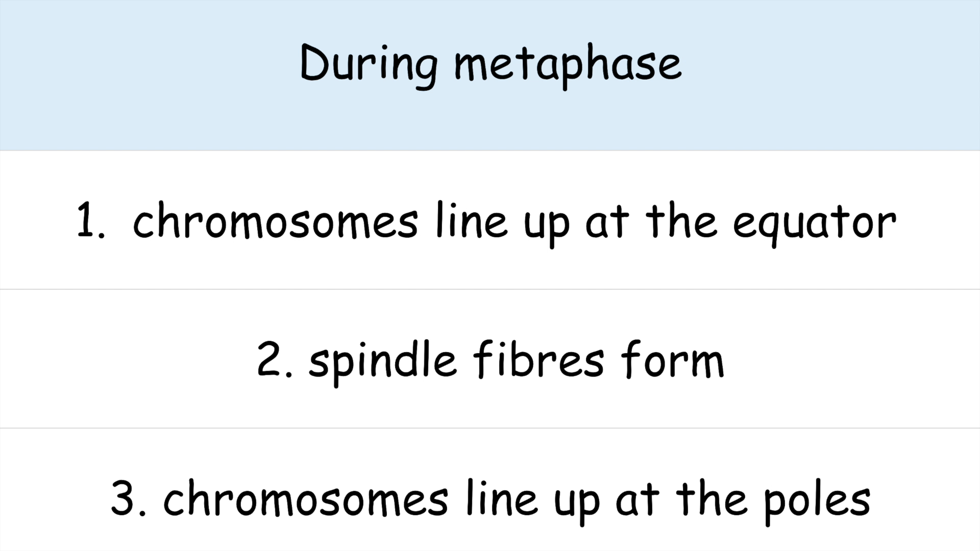Click the "During metaphase" question heading
This screenshot has height=551, width=980.
(490, 64)
